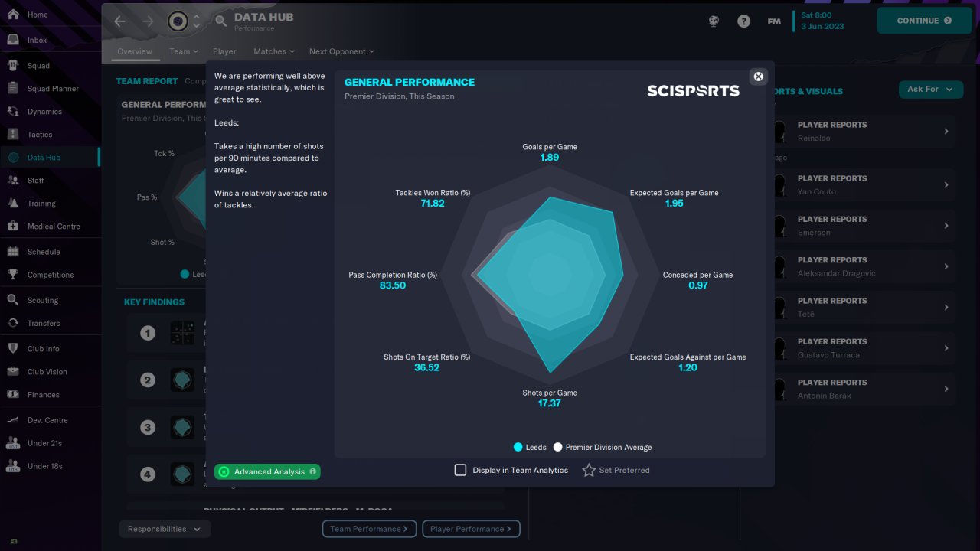The width and height of the screenshot is (980, 551).
Task: Click the info icon beside Advanced Analysis
Action: 312,472
